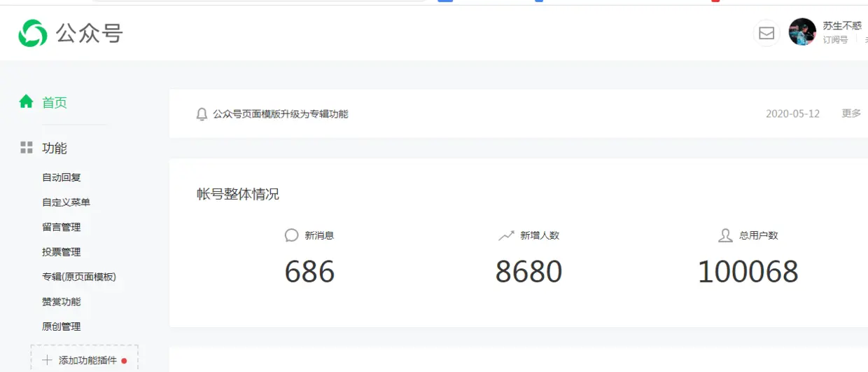Image resolution: width=868 pixels, height=372 pixels.
Task: Click the plus icon for 添加功能插件
Action: tap(47, 360)
